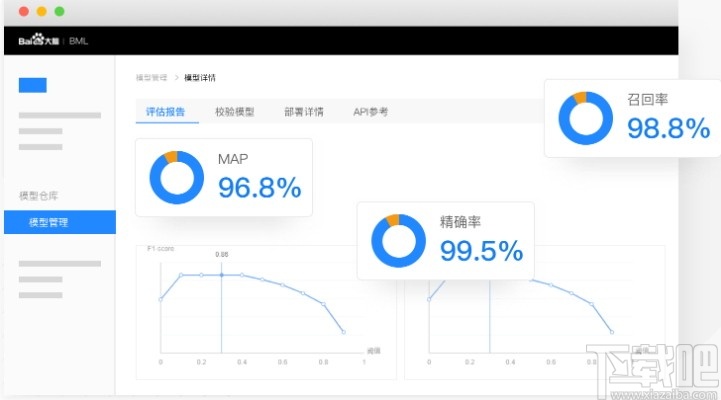Go back via 模型管理 breadcrumb link
Image resolution: width=721 pixels, height=400 pixels.
click(151, 78)
